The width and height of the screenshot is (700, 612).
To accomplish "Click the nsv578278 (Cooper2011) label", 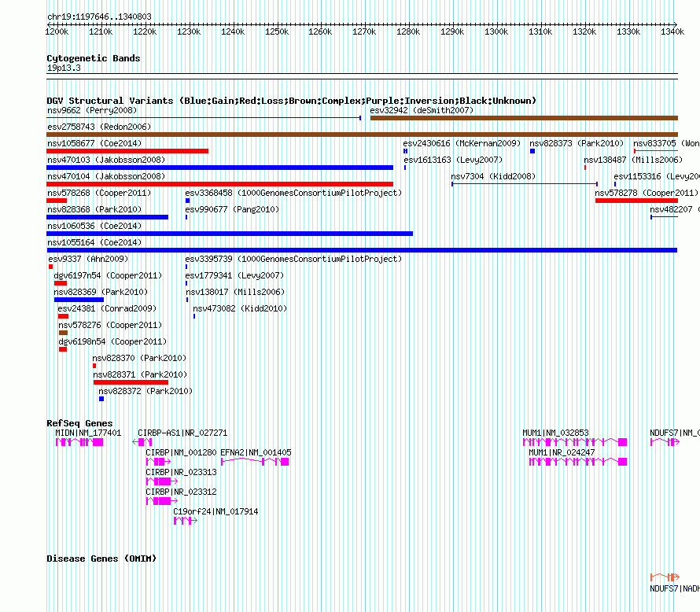I will (647, 193).
